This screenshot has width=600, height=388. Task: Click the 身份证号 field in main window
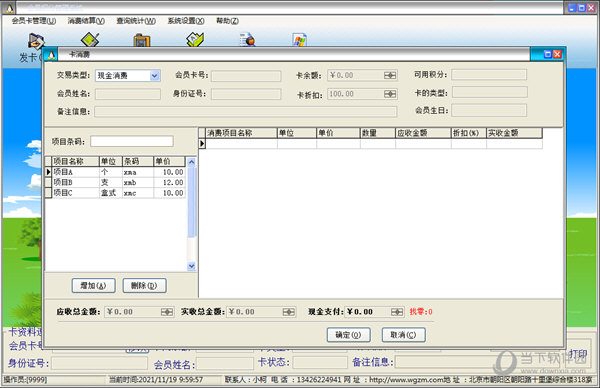click(x=99, y=363)
